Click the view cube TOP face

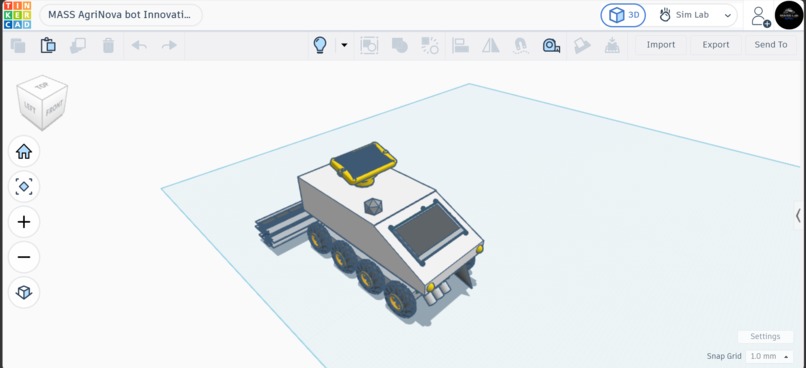point(42,86)
